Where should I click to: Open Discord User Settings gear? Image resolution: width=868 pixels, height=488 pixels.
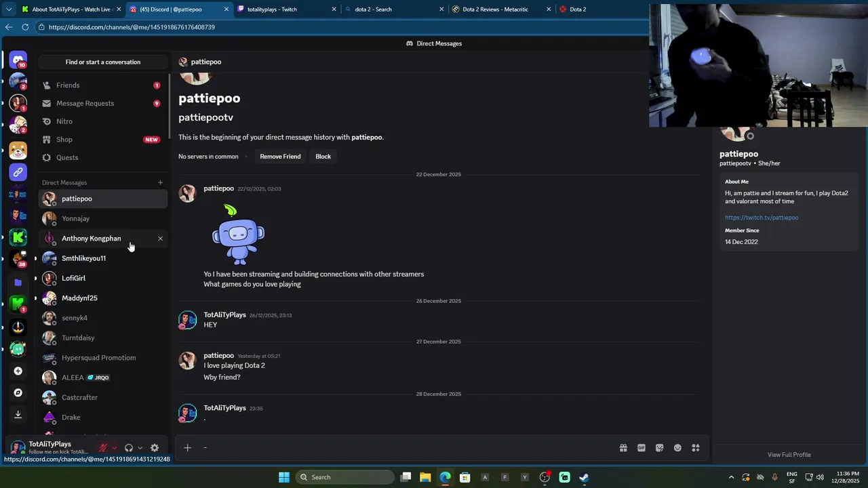click(x=155, y=447)
